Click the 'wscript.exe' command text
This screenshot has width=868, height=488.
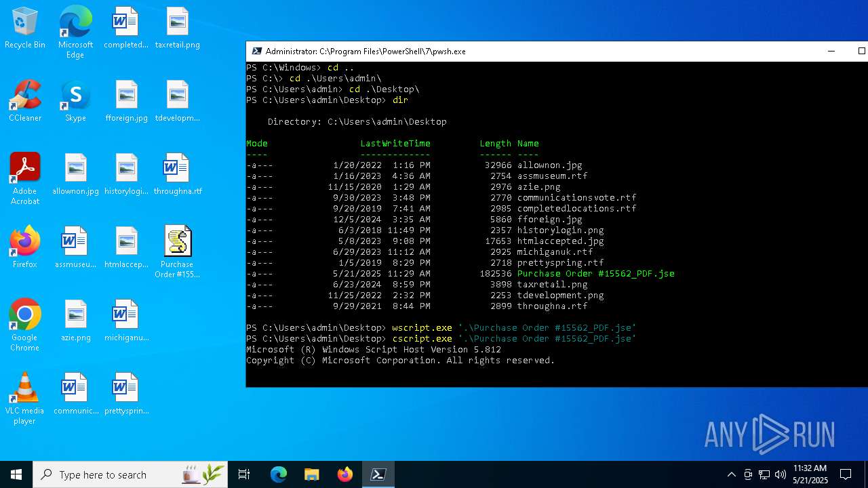[x=422, y=328]
